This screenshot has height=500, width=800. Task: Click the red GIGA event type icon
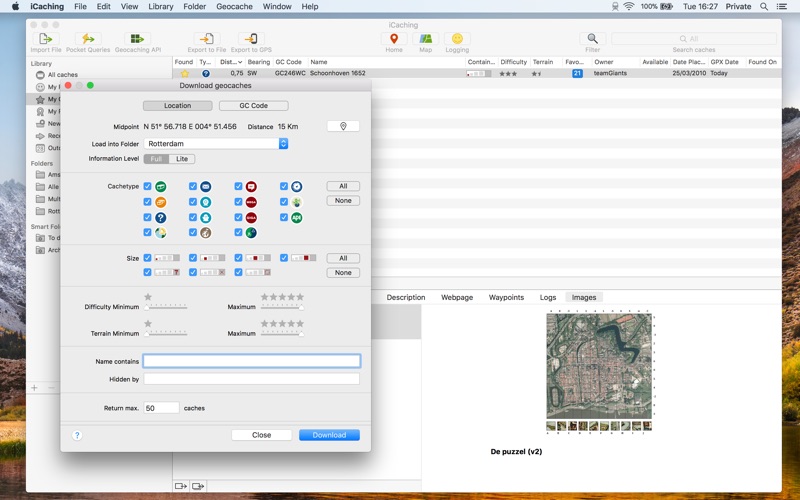pos(251,217)
